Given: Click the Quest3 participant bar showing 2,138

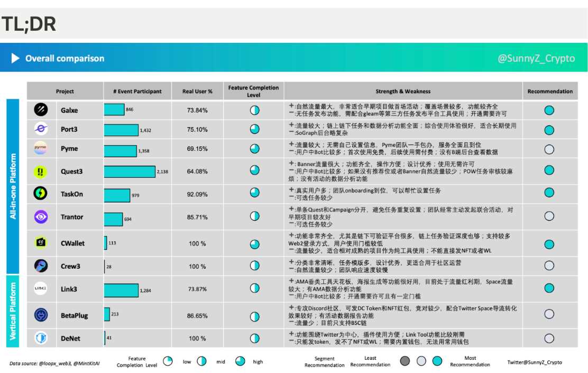Looking at the screenshot, I should 129,171.
